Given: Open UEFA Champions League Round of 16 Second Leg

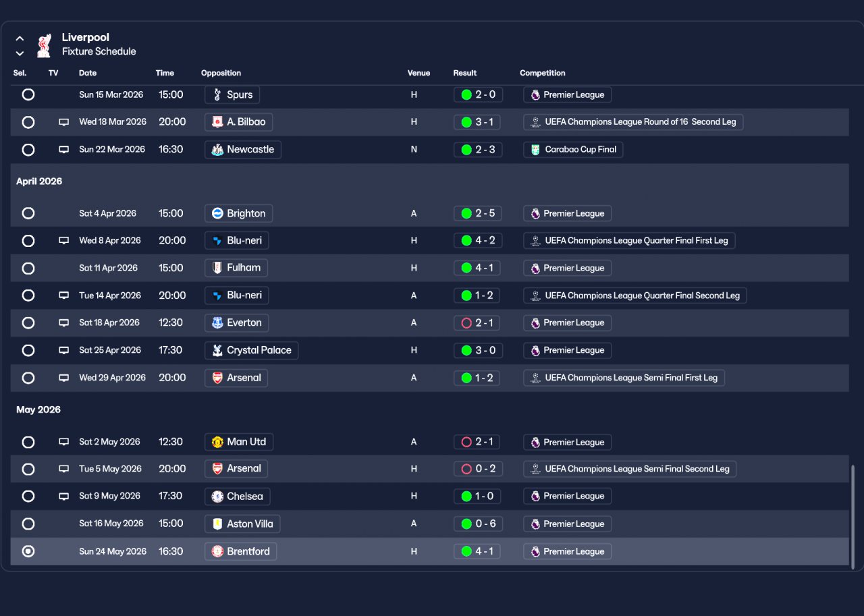Looking at the screenshot, I should [x=633, y=122].
